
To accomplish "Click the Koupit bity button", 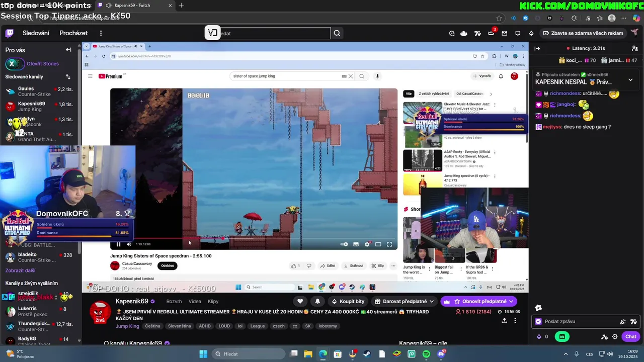I will pos(348,301).
